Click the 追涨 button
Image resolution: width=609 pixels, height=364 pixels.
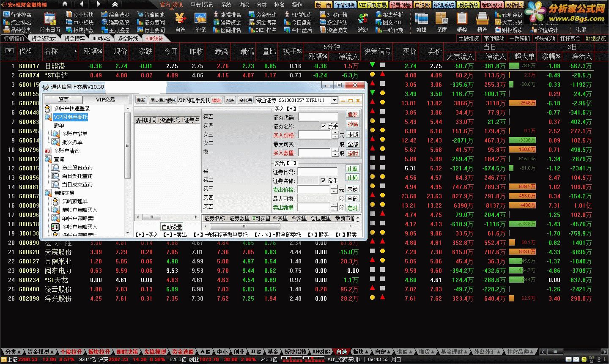pyautogui.click(x=353, y=114)
